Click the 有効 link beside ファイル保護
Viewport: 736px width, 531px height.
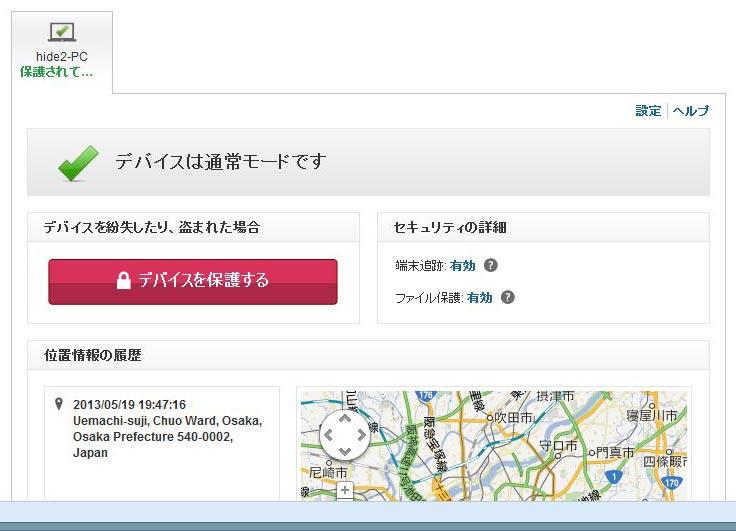[x=480, y=298]
